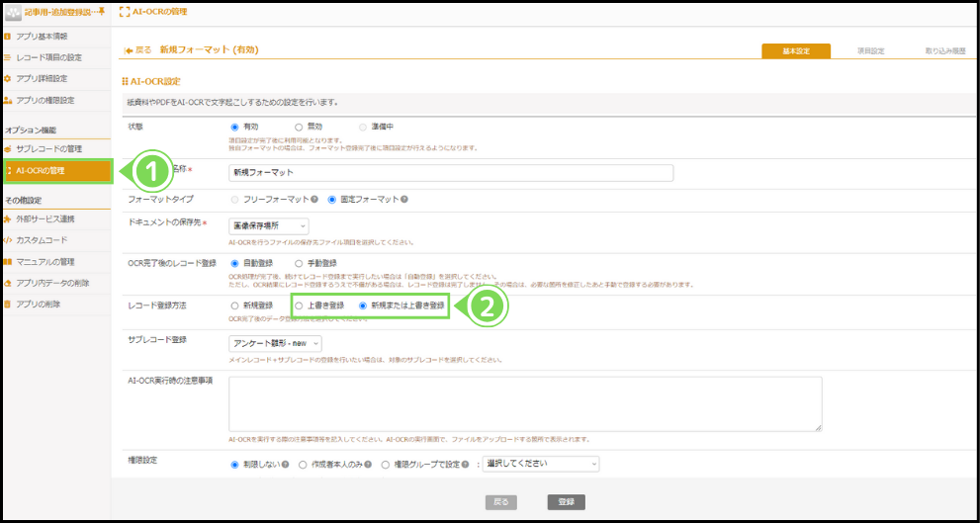This screenshot has height=524, width=980.
Task: Open the 選択してください group dropdown
Action: (x=541, y=464)
